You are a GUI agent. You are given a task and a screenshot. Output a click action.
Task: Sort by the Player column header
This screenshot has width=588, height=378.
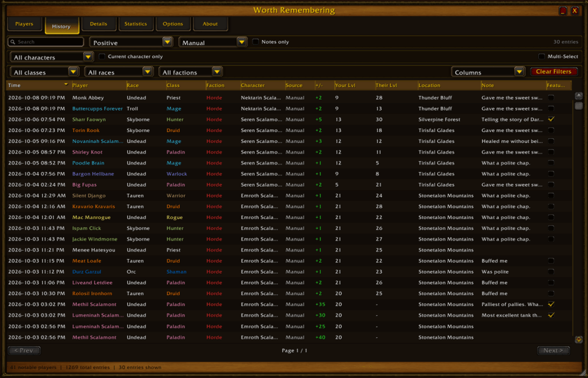point(98,86)
